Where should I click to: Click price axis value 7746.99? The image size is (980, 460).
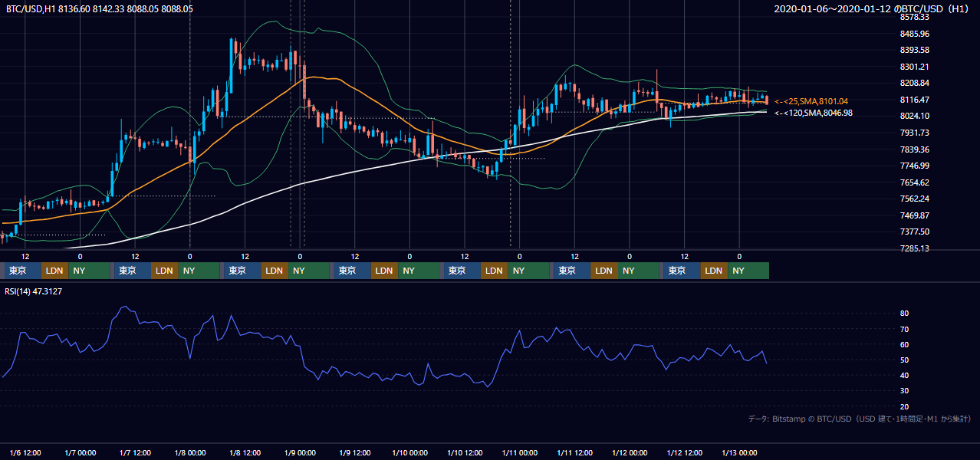click(x=914, y=166)
